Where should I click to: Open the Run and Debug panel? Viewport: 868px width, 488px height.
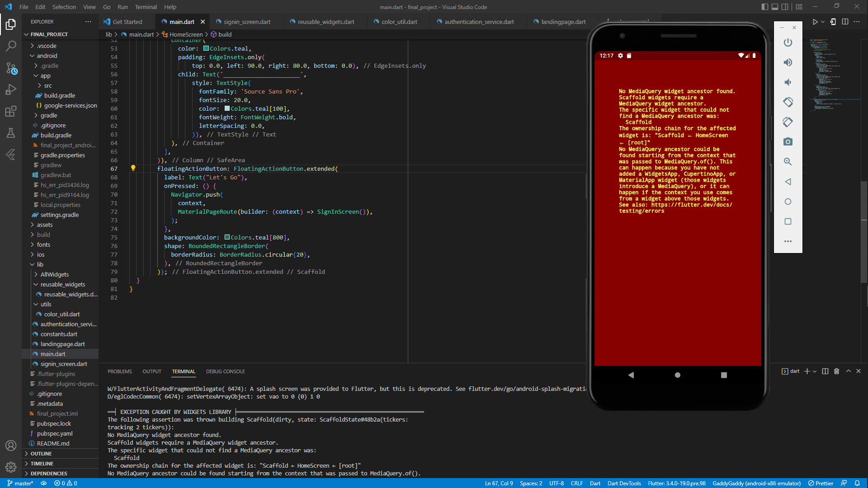(x=11, y=89)
